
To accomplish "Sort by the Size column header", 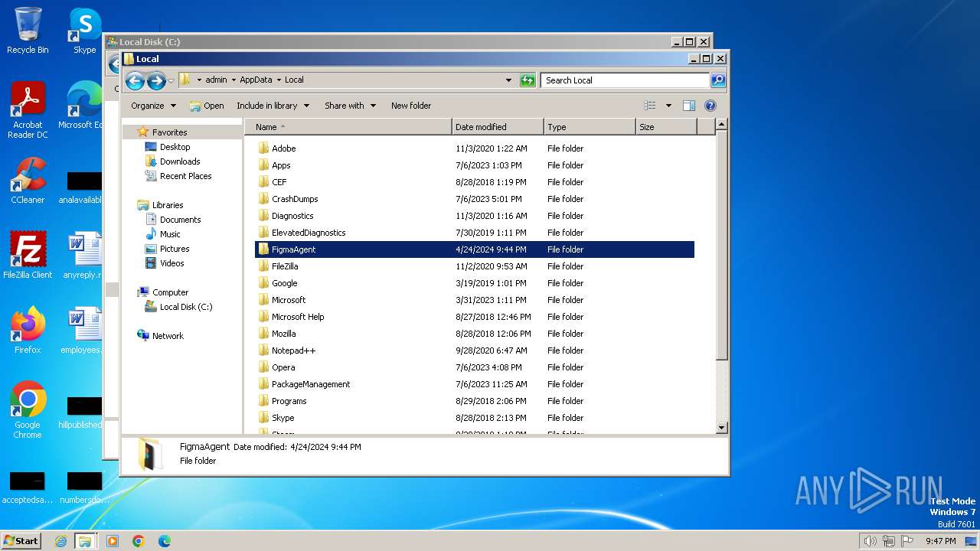I will 666,127.
